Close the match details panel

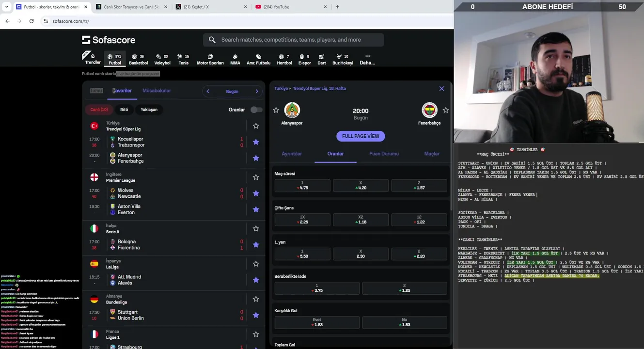[x=441, y=89]
